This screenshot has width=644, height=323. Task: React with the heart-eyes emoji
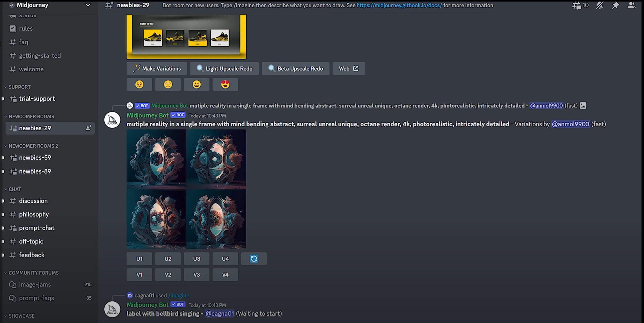pos(225,85)
